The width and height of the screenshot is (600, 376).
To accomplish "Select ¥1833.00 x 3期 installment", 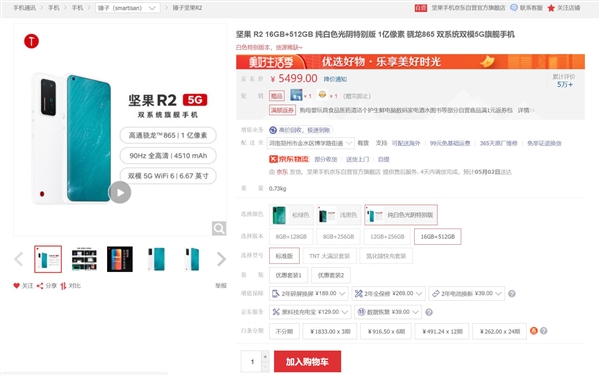I will click(330, 331).
